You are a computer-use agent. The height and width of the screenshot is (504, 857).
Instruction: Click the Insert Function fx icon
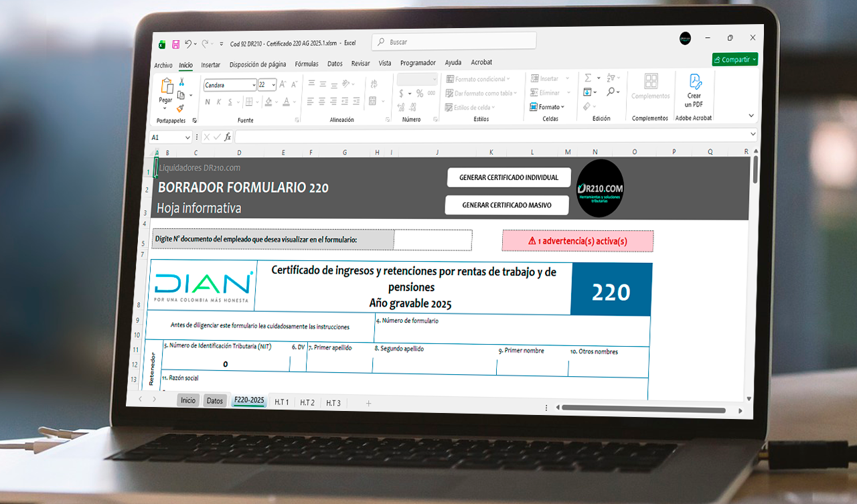point(228,137)
